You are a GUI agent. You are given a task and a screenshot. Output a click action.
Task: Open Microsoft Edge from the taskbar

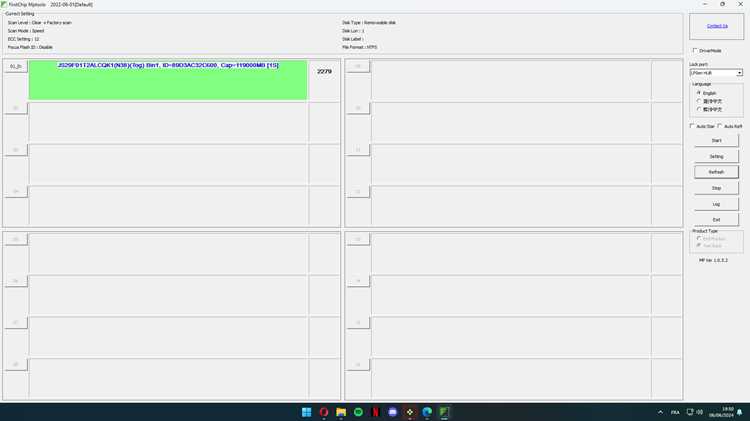click(427, 412)
